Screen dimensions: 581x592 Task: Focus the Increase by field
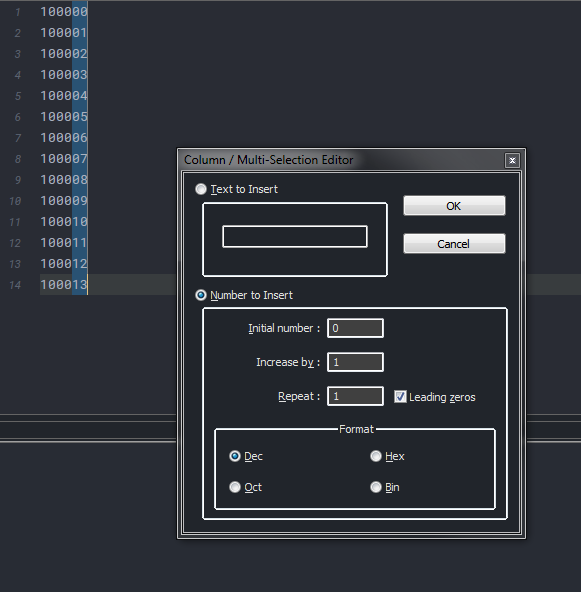click(x=355, y=362)
